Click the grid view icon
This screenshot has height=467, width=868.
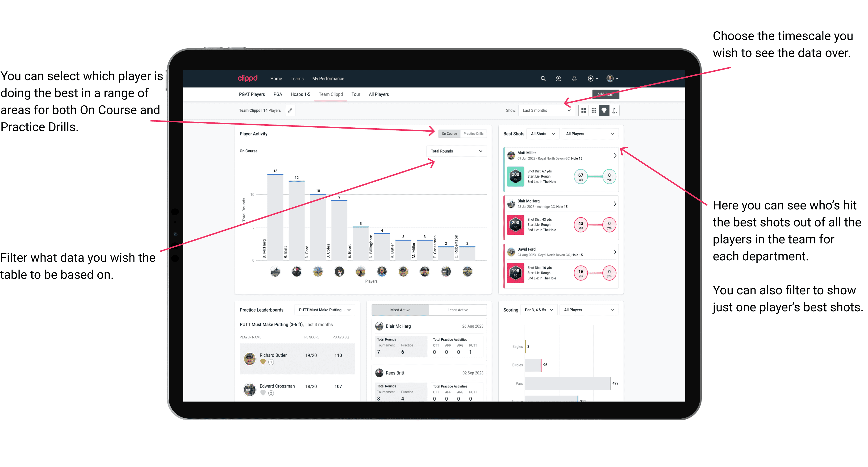(x=584, y=110)
